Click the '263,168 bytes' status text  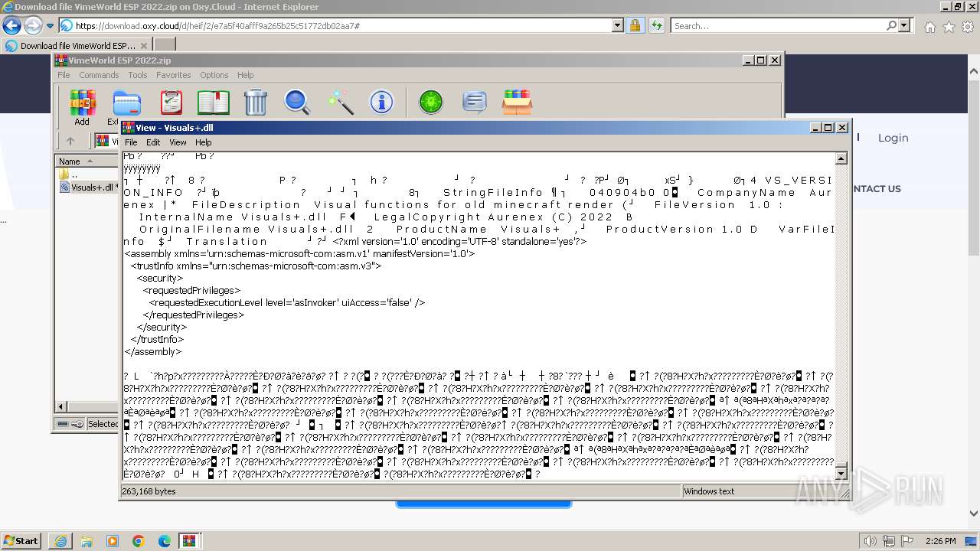coord(149,491)
